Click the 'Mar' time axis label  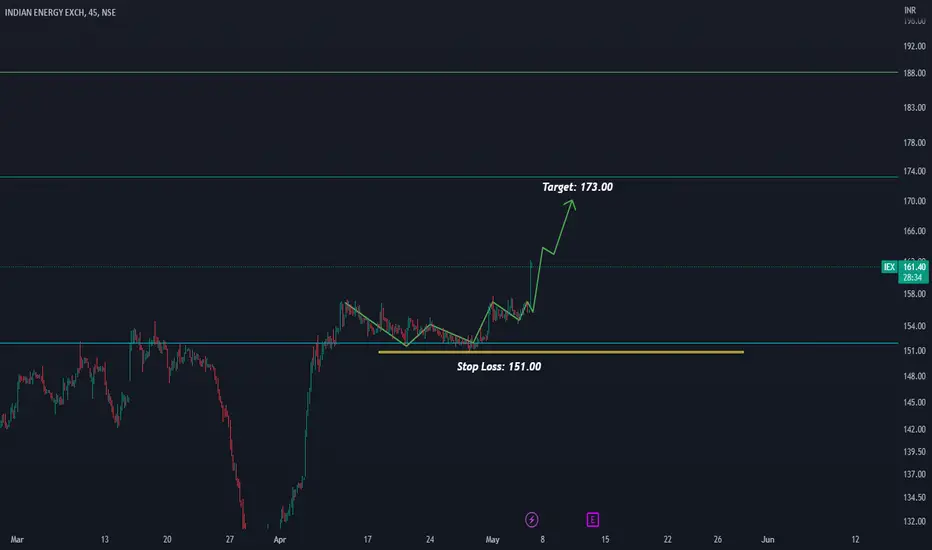point(17,539)
